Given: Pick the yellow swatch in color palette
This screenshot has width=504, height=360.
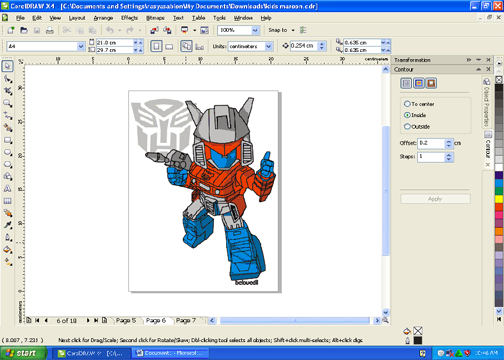Looking at the screenshot, I should [499, 199].
